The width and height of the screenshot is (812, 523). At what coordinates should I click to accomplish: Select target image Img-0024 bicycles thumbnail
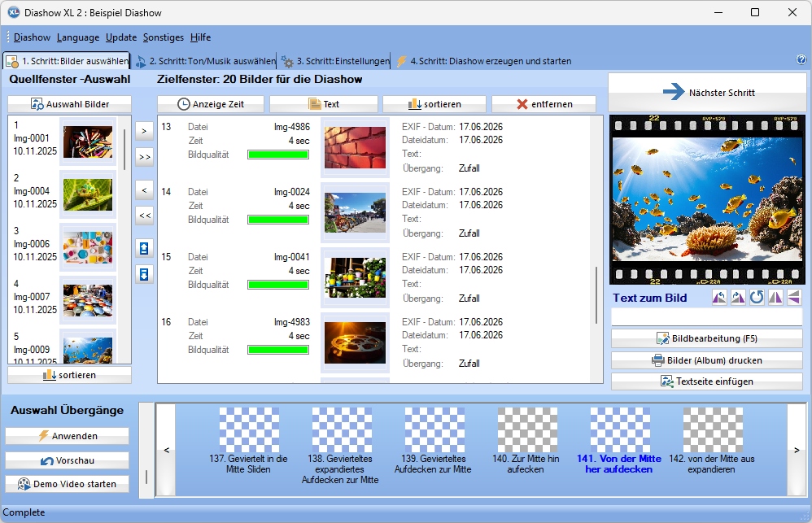click(x=356, y=213)
